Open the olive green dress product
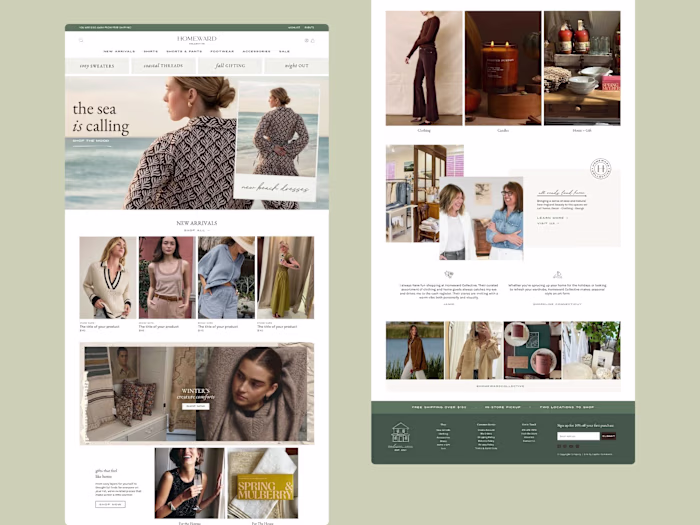 coord(286,278)
